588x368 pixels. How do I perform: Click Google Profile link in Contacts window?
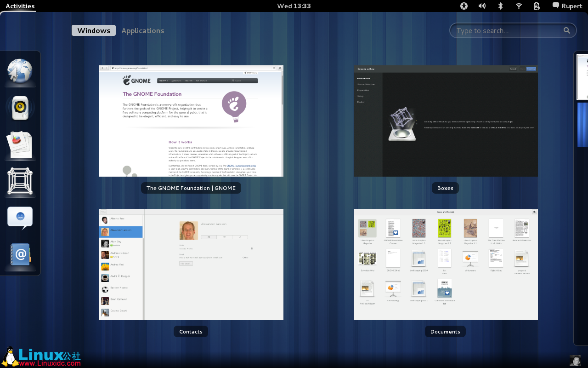click(x=185, y=248)
